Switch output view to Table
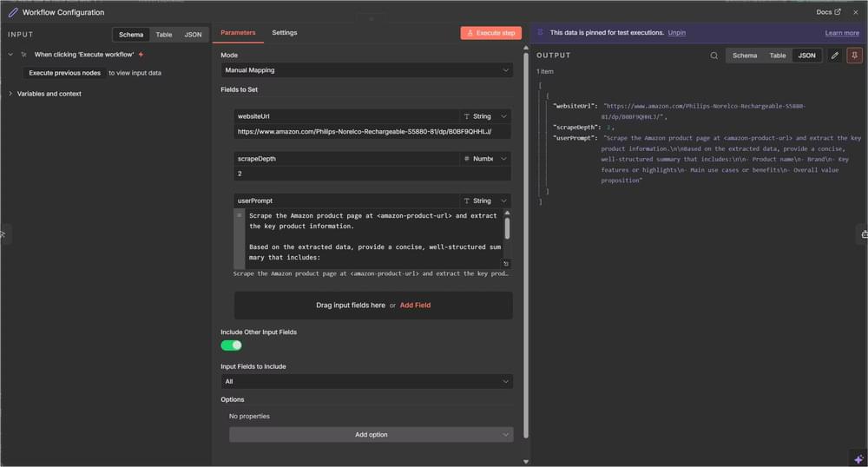This screenshot has height=467, width=868. (778, 56)
